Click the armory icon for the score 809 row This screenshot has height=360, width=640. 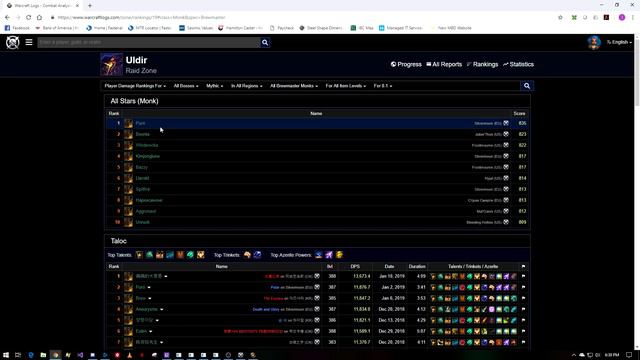(x=506, y=222)
